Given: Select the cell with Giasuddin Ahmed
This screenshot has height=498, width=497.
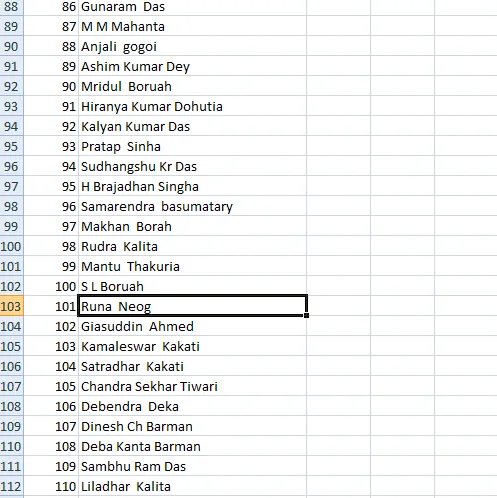Looking at the screenshot, I should [x=192, y=326].
